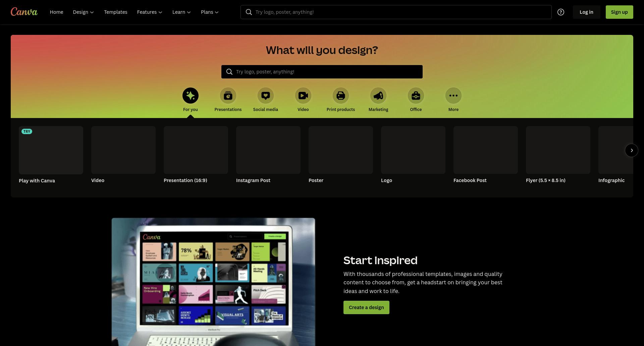
Task: Expand the Features dropdown menu
Action: [x=150, y=12]
